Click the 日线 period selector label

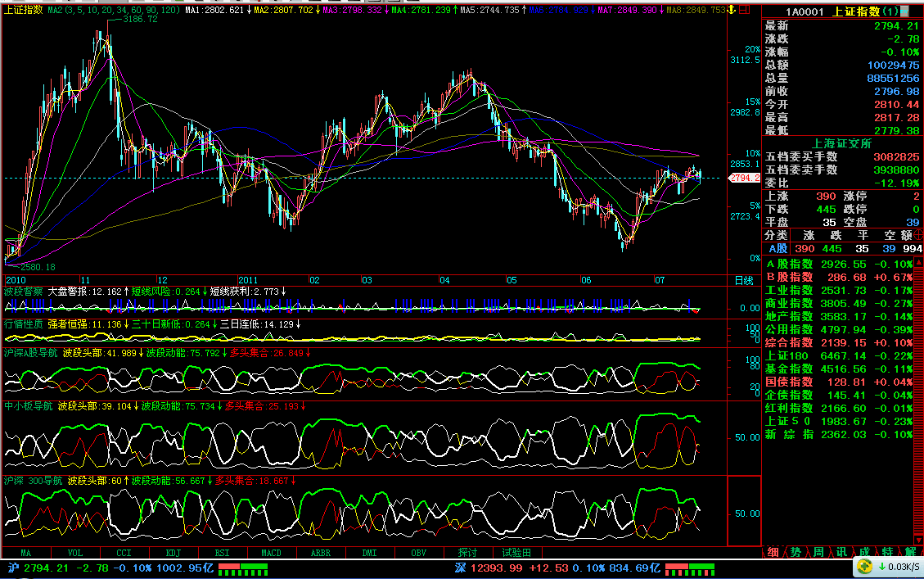pos(743,280)
